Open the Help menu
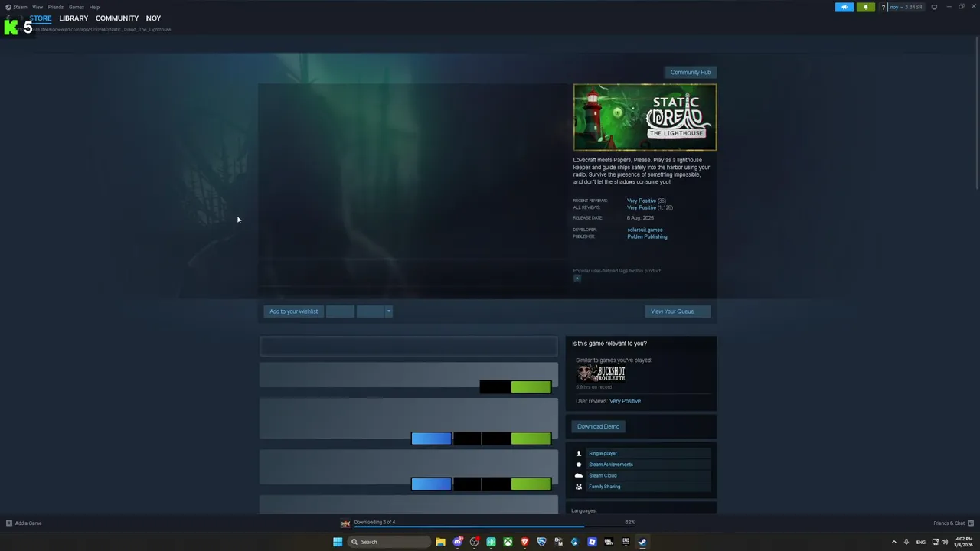 click(x=94, y=7)
